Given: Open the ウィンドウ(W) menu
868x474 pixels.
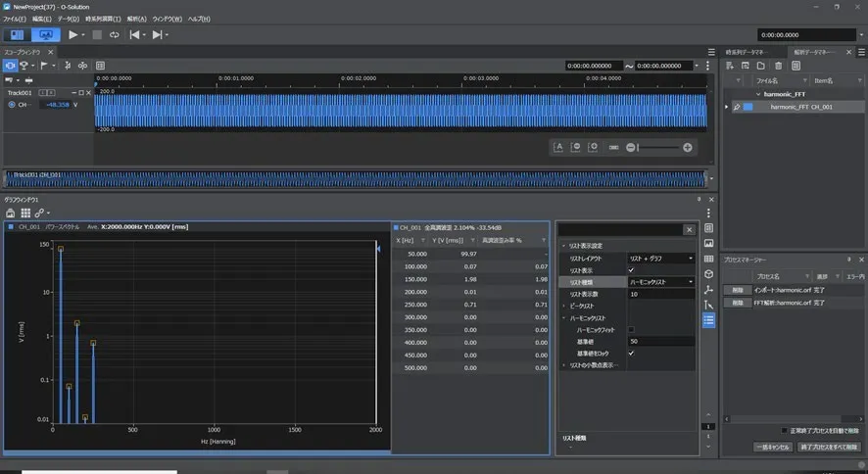Looking at the screenshot, I should (x=168, y=19).
